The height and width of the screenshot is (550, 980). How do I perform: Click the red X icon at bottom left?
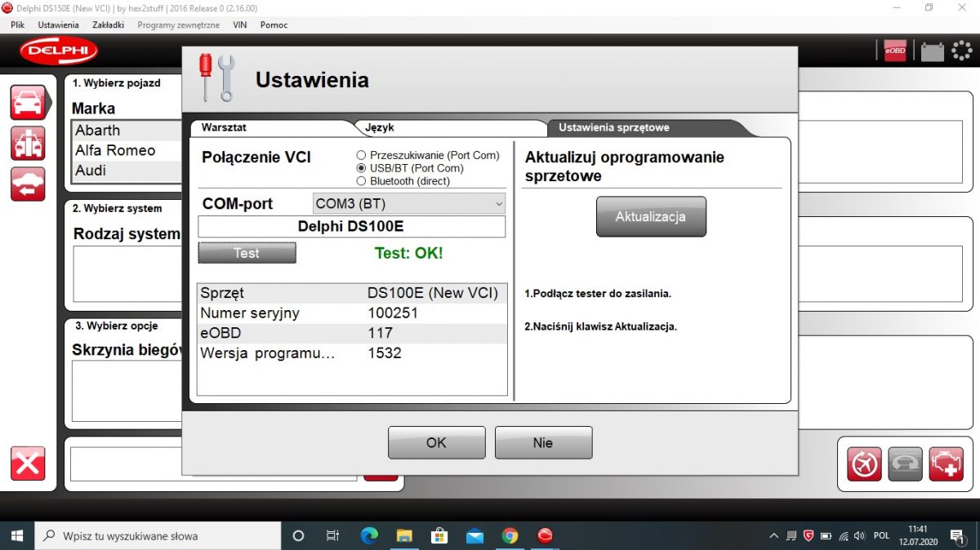[x=28, y=464]
